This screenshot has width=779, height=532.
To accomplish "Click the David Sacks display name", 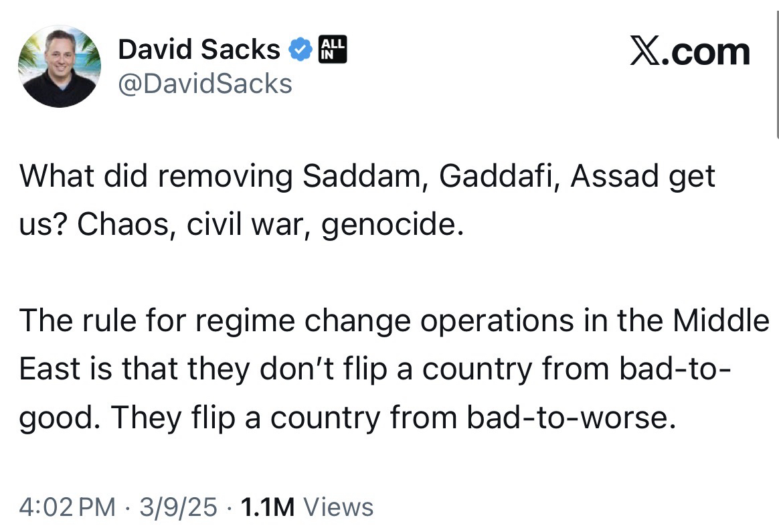I will click(199, 50).
